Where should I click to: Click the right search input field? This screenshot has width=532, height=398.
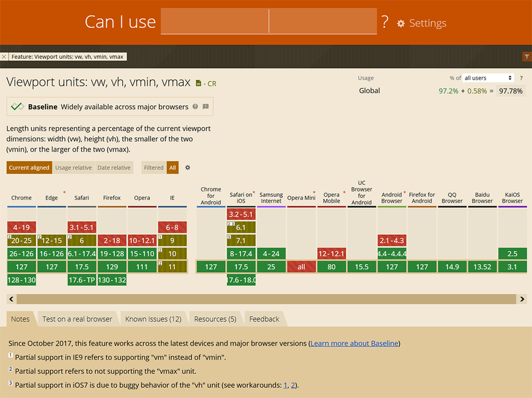323,21
